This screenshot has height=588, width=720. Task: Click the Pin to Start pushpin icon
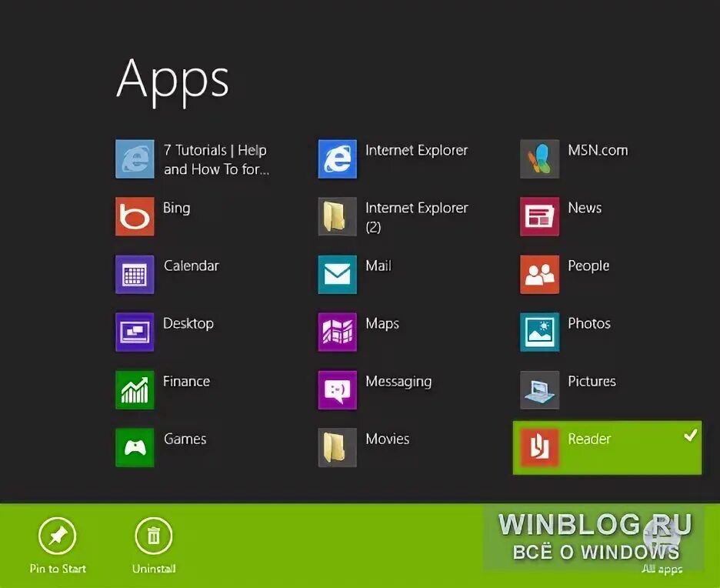point(58,536)
